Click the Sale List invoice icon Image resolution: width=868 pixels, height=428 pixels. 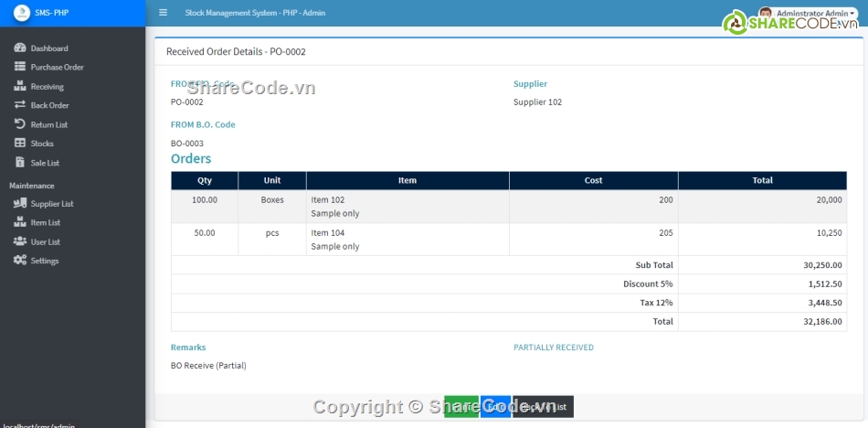tap(20, 163)
